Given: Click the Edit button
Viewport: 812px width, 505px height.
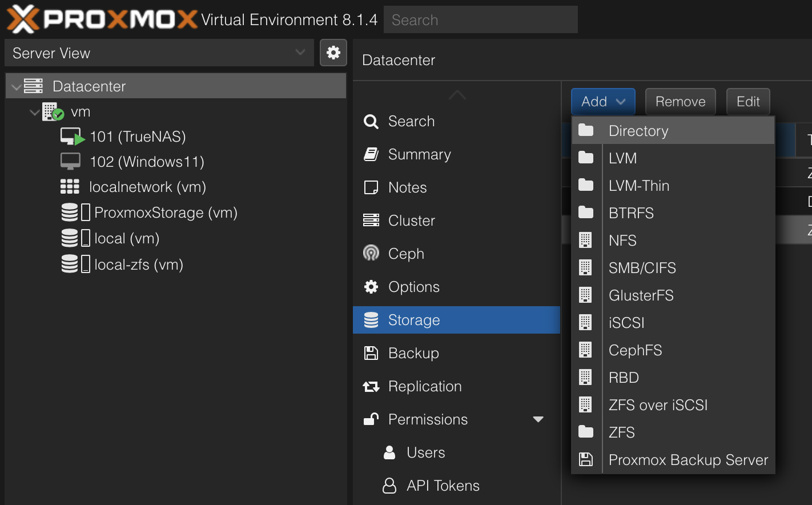Looking at the screenshot, I should pos(748,102).
